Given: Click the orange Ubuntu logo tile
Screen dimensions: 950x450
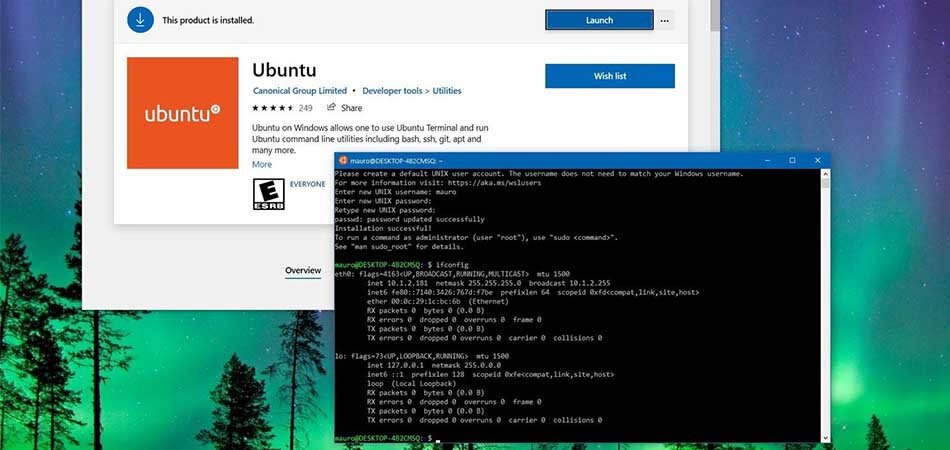Looking at the screenshot, I should coord(182,113).
